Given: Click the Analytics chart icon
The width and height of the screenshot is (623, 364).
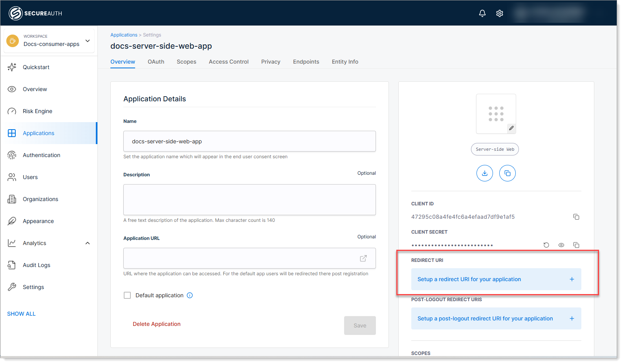Looking at the screenshot, I should [12, 243].
